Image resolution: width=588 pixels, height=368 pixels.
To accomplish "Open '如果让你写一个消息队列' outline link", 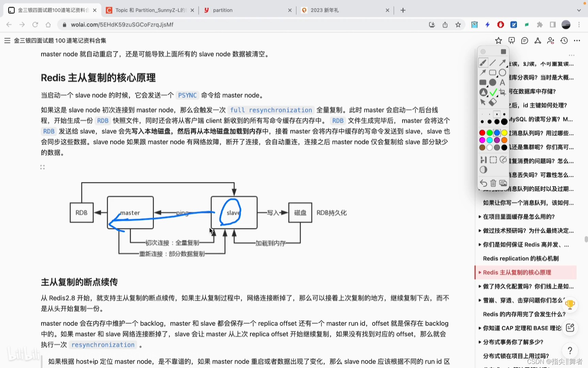I will [528, 203].
